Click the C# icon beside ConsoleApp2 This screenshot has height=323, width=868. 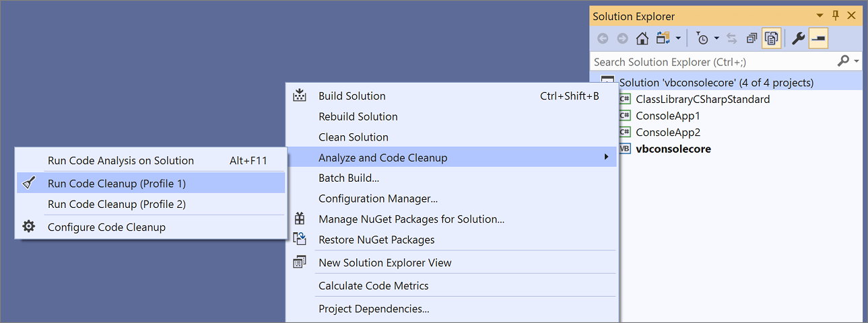[625, 132]
